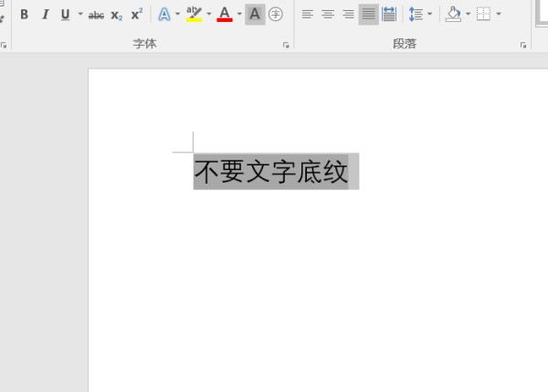This screenshot has width=548, height=392.
Task: Open text effects and typography
Action: coord(163,15)
